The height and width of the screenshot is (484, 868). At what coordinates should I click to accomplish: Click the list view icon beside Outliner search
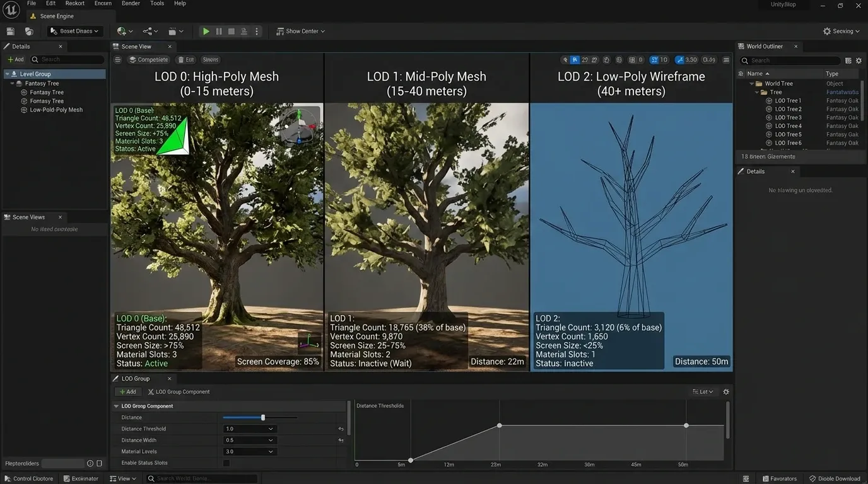(x=848, y=60)
